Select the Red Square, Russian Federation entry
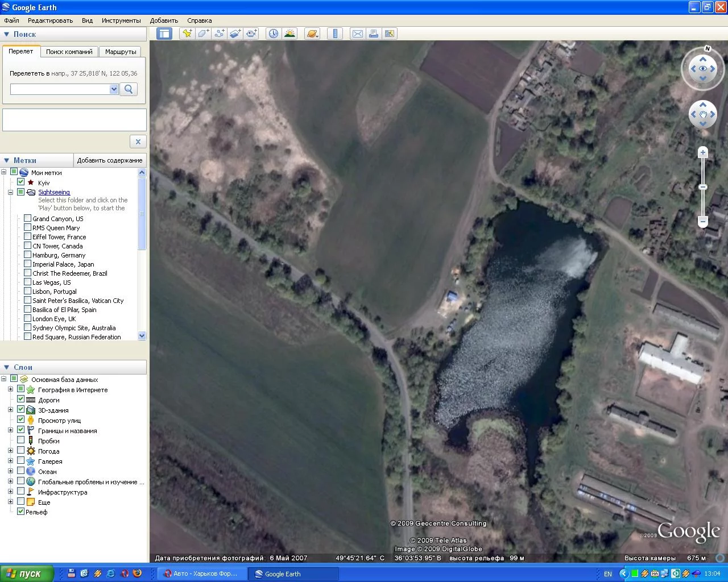Screen dimensions: 728x582 [x=77, y=337]
